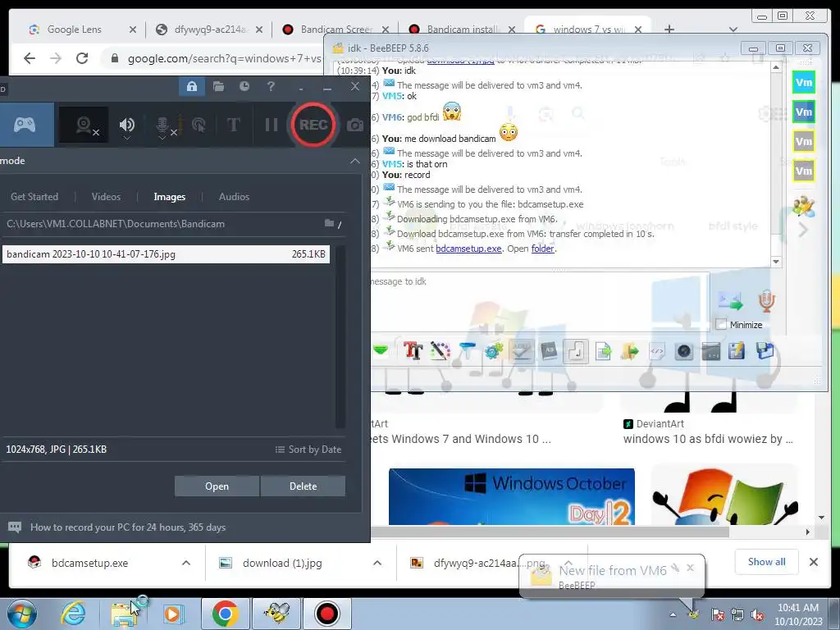Open Internet Explorer from taskbar
The image size is (840, 630).
tap(72, 614)
